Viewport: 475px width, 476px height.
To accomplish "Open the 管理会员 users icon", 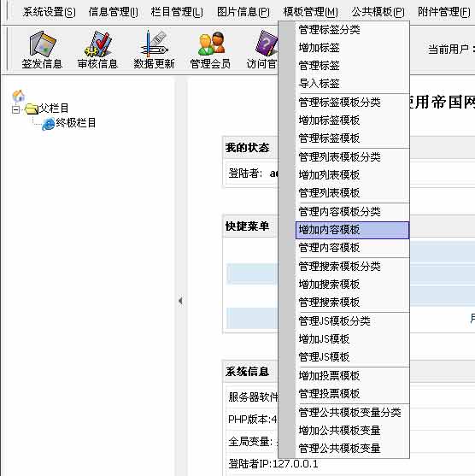I will pos(211,44).
